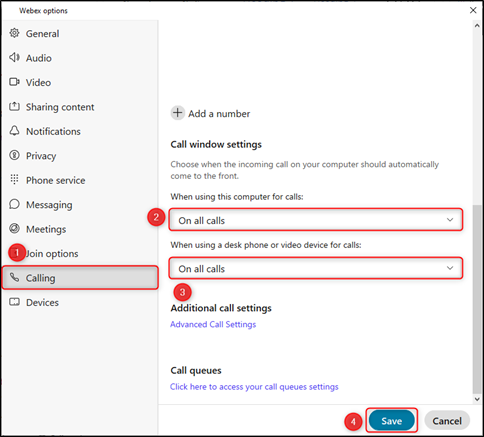Viewport: 484px width, 437px height.
Task: Click the Add a number label
Action: [219, 114]
